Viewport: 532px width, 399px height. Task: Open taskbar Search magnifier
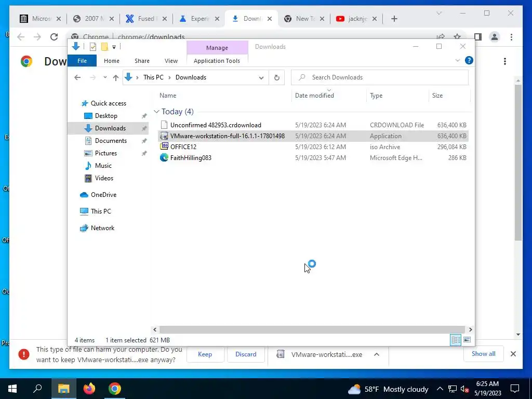[37, 389]
